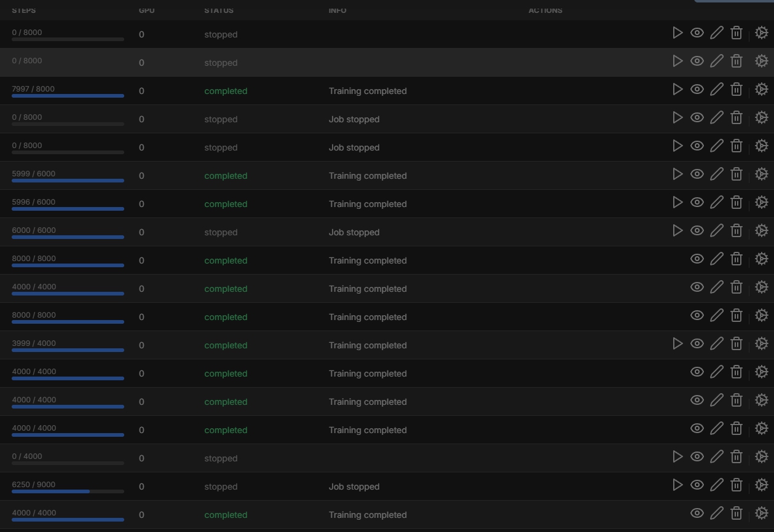The width and height of the screenshot is (774, 532).
Task: View the job at 7997 / 8000 steps
Action: point(697,89)
